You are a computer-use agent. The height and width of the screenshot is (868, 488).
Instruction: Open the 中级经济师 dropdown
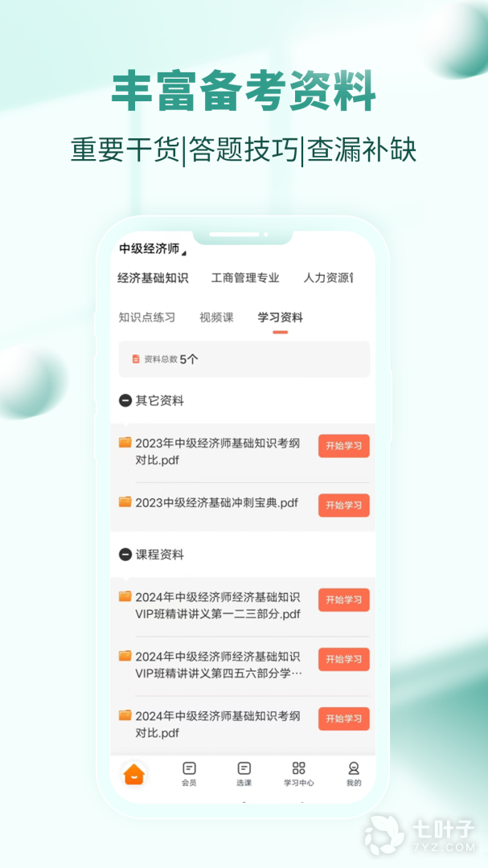pos(153,249)
